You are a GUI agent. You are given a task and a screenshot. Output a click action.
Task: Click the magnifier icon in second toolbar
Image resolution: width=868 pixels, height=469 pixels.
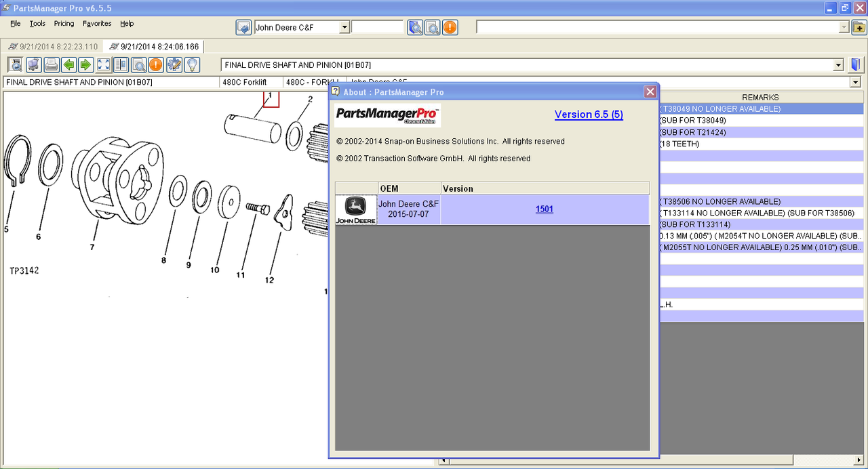pos(139,65)
